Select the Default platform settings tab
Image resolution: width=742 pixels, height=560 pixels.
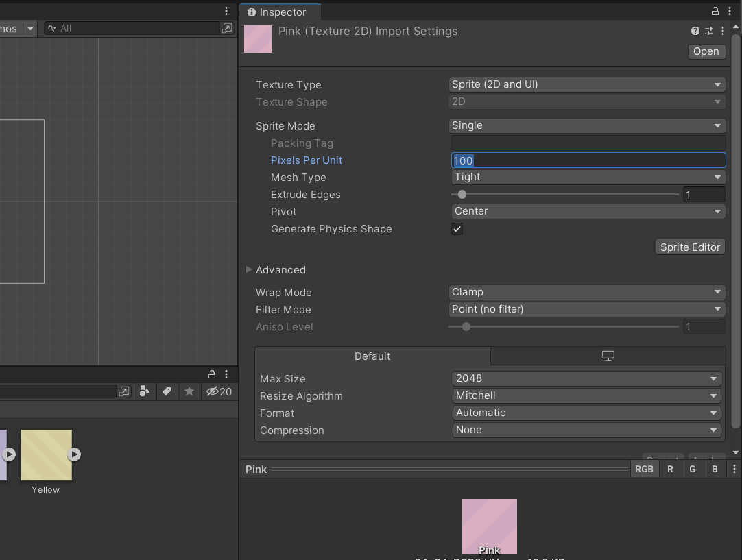coord(372,356)
